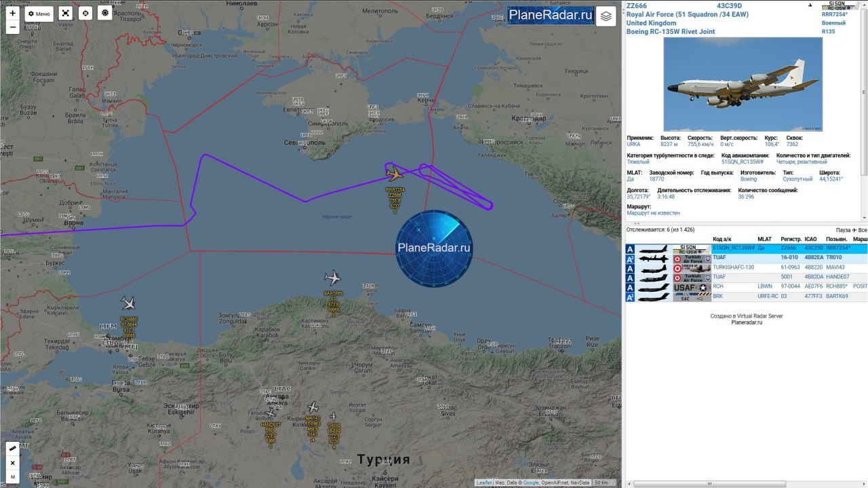Click the Leaflet attribution link
Screen dimensions: 868x488
(x=484, y=483)
